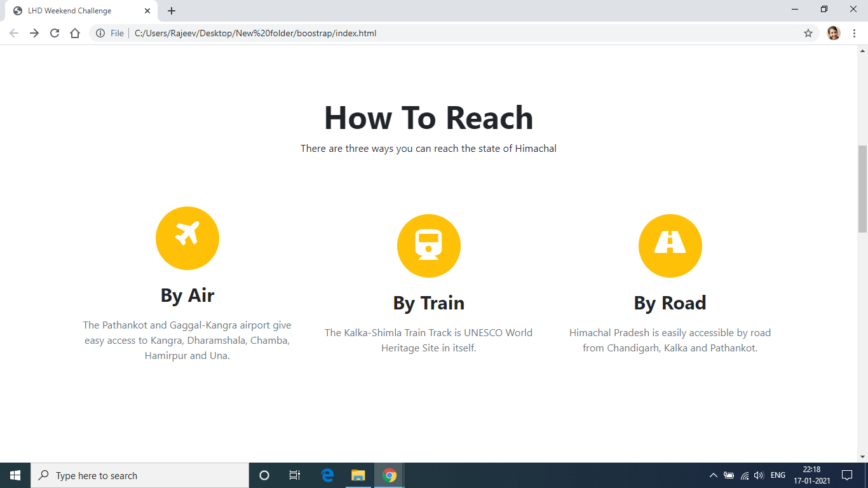
Task: Expand hidden icons in the system tray
Action: (713, 475)
